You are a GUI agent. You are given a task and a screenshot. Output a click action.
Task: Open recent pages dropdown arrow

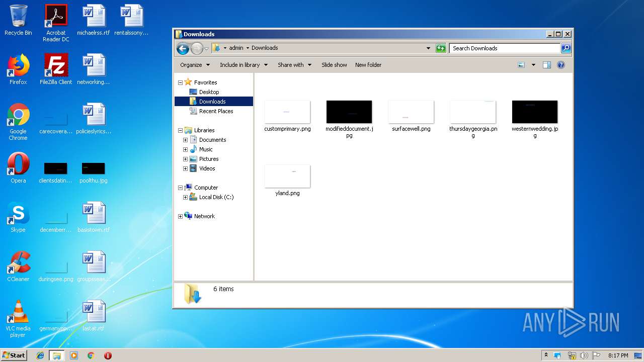tap(206, 49)
